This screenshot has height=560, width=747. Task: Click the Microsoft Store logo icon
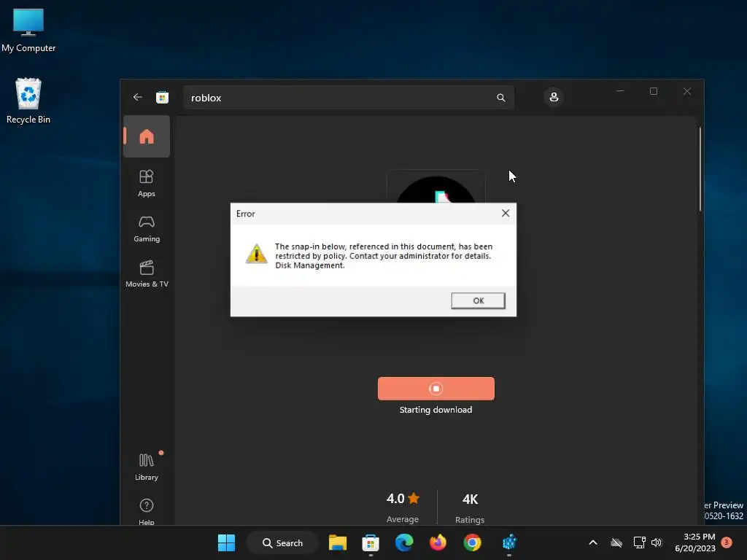point(163,98)
